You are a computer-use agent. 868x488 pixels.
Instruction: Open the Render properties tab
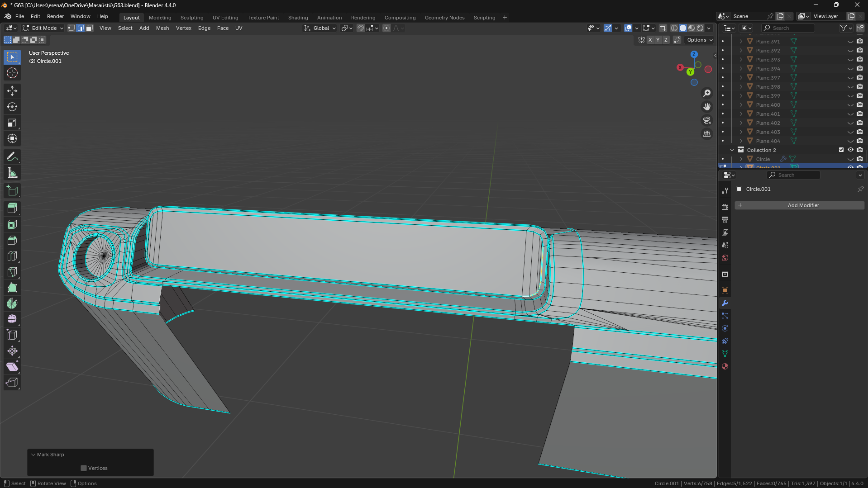click(725, 207)
